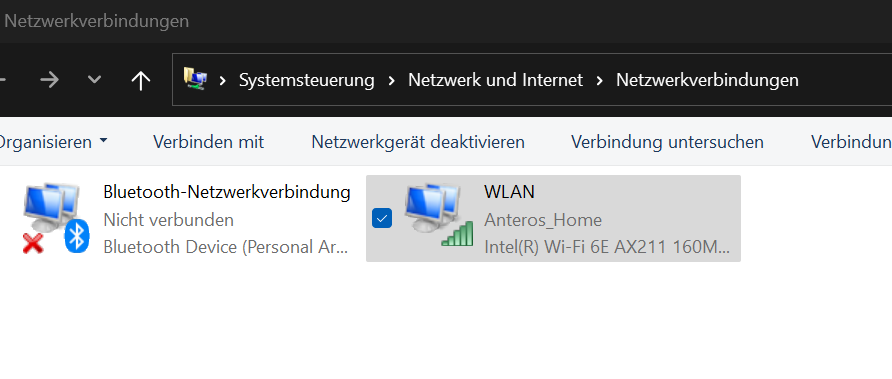Navigate to Netzwerk und Internet breadcrumb
892x379 pixels.
click(495, 80)
